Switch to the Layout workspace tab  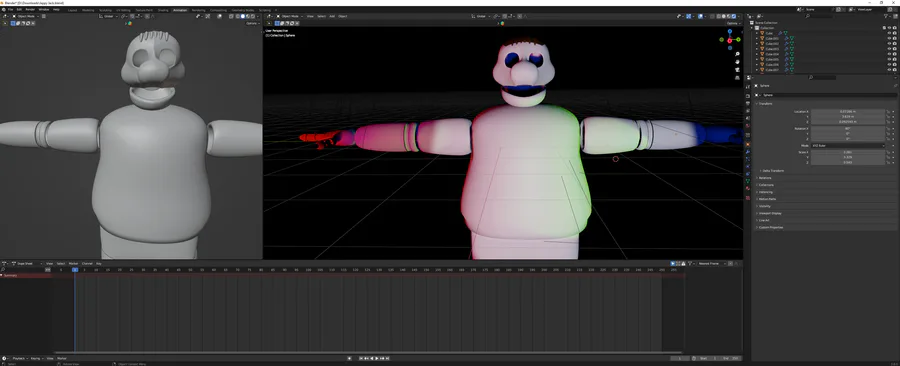tap(72, 10)
